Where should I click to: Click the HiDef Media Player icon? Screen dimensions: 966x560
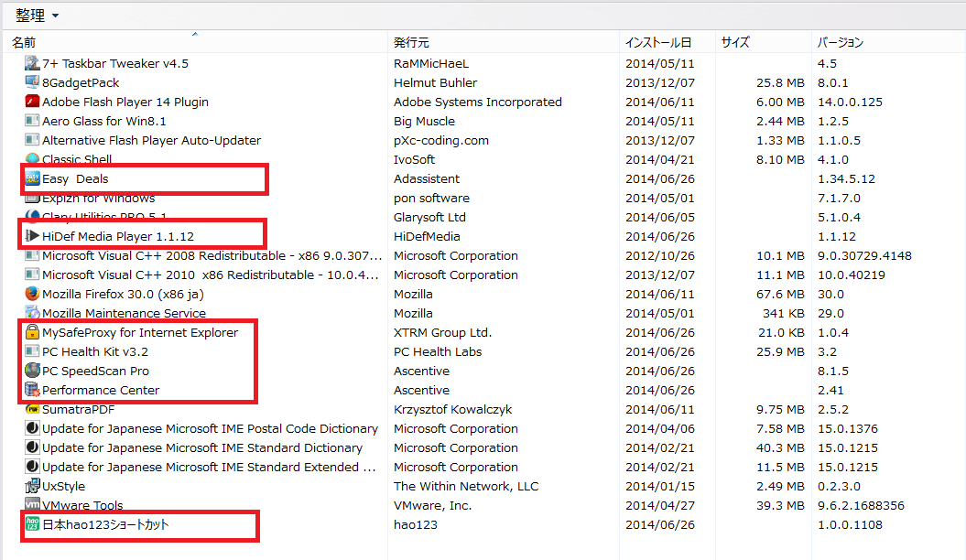pos(32,236)
